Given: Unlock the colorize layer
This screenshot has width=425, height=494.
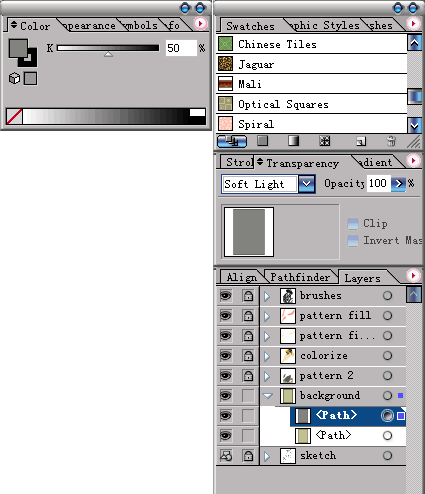Looking at the screenshot, I should 248,356.
